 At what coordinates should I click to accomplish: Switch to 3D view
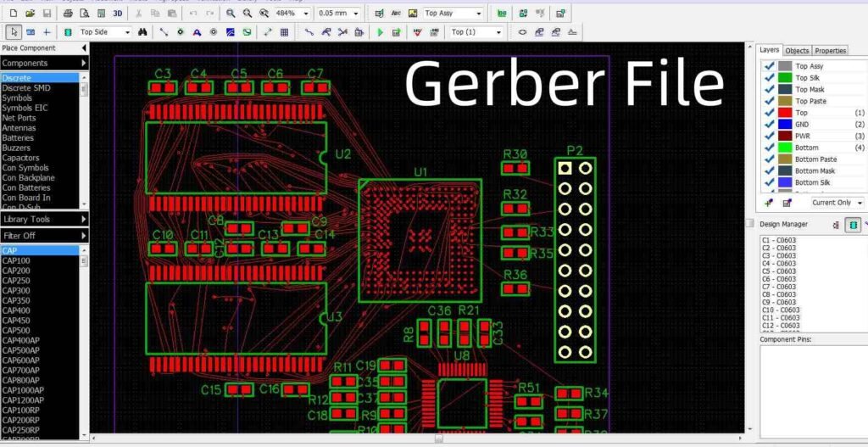[x=117, y=14]
